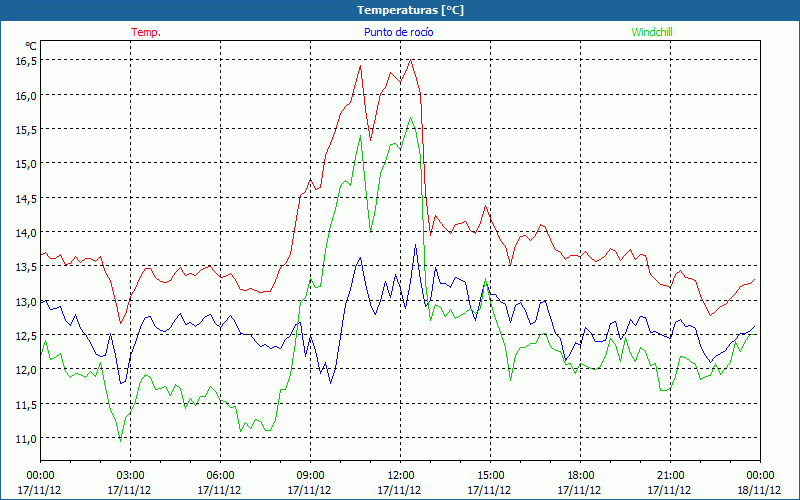Click the °C unit label

(31, 46)
